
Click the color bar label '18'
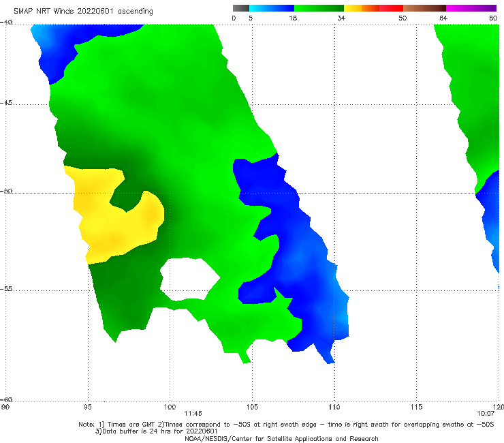tap(293, 18)
